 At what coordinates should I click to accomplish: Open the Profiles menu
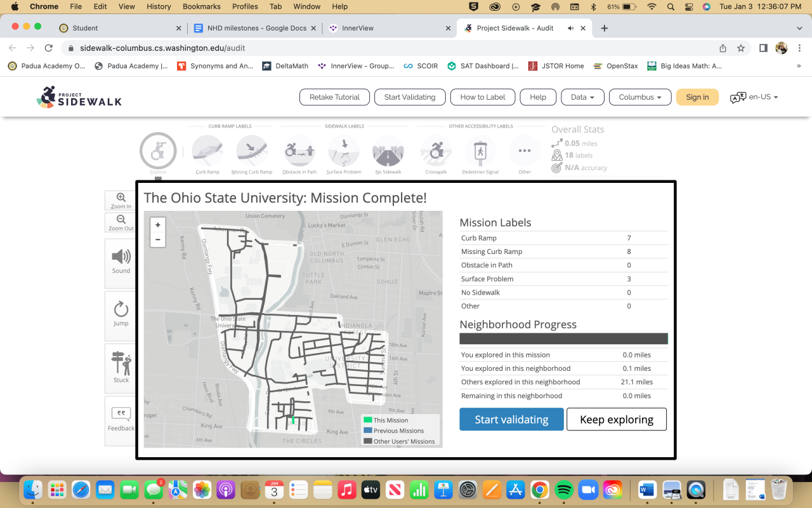tap(245, 6)
